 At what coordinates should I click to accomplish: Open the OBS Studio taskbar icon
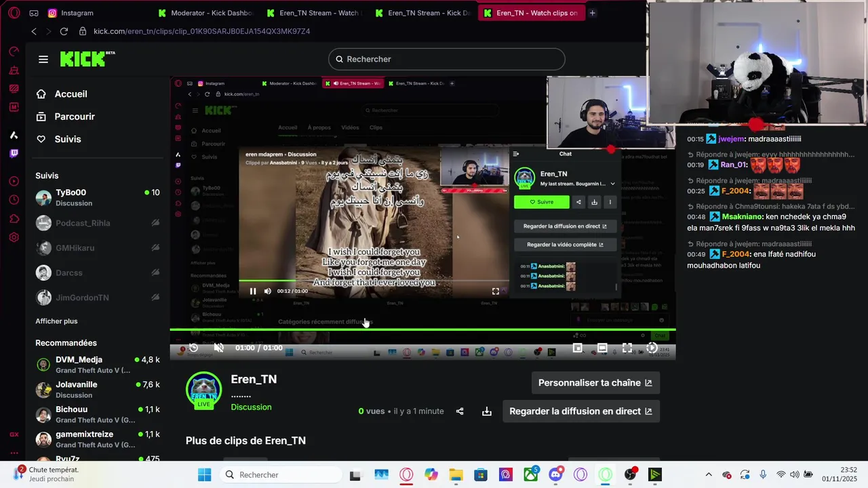(631, 475)
